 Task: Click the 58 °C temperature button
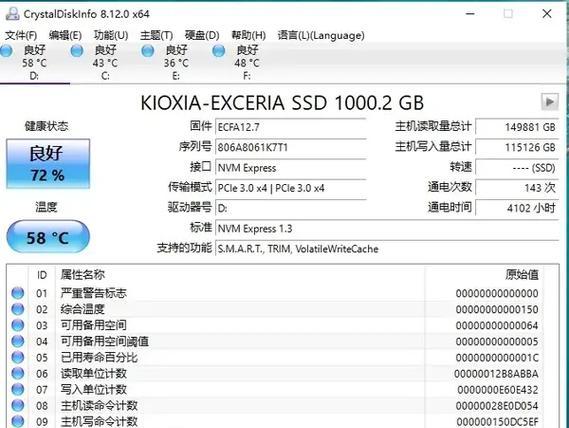tap(48, 237)
